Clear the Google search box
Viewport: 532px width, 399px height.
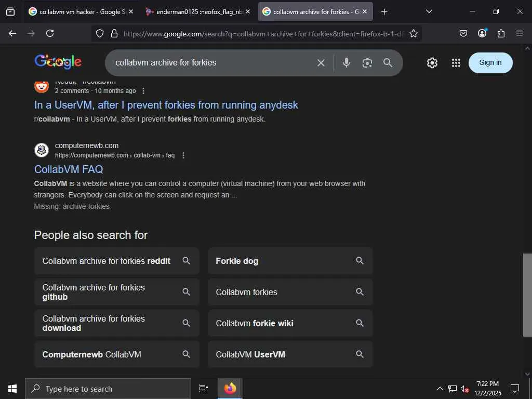click(321, 63)
